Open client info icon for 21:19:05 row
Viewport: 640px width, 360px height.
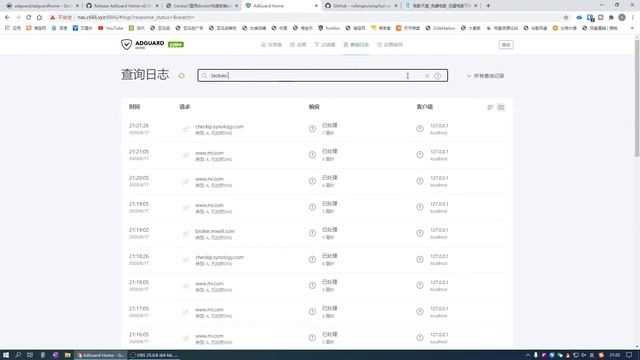[x=420, y=207]
